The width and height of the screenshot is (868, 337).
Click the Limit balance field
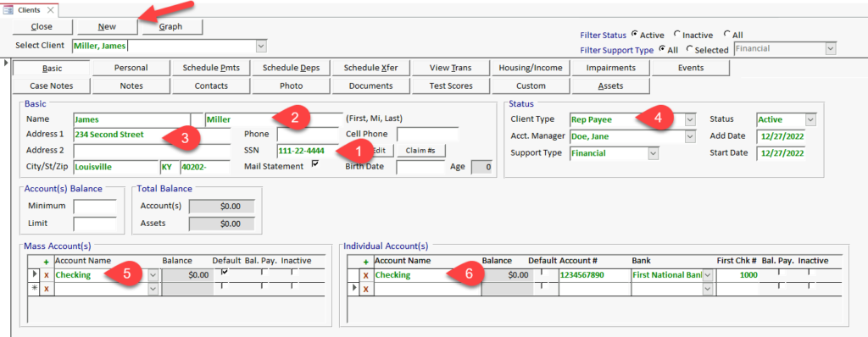tap(95, 224)
